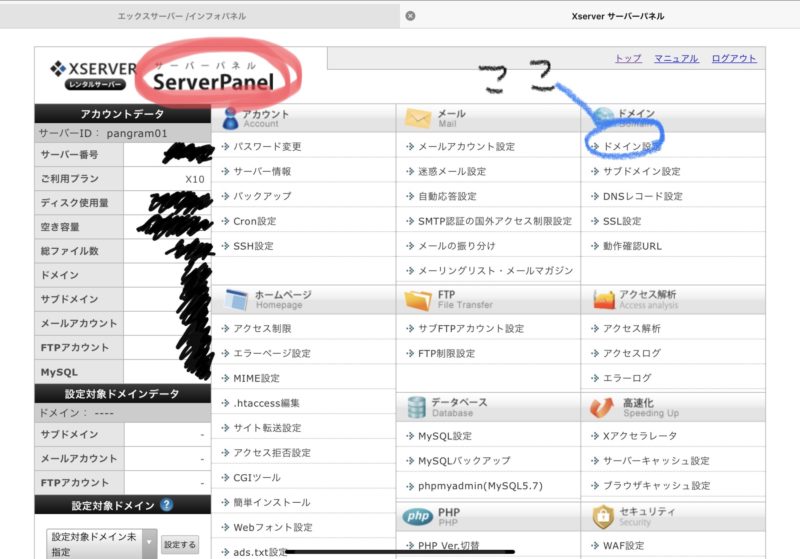Open バックアップ settings
The image size is (800, 559).
coord(262,196)
